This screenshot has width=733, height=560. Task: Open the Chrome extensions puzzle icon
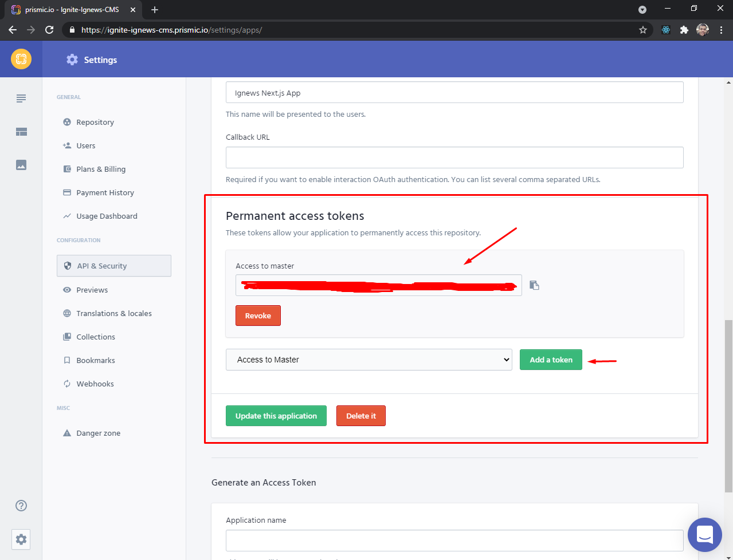(x=684, y=30)
